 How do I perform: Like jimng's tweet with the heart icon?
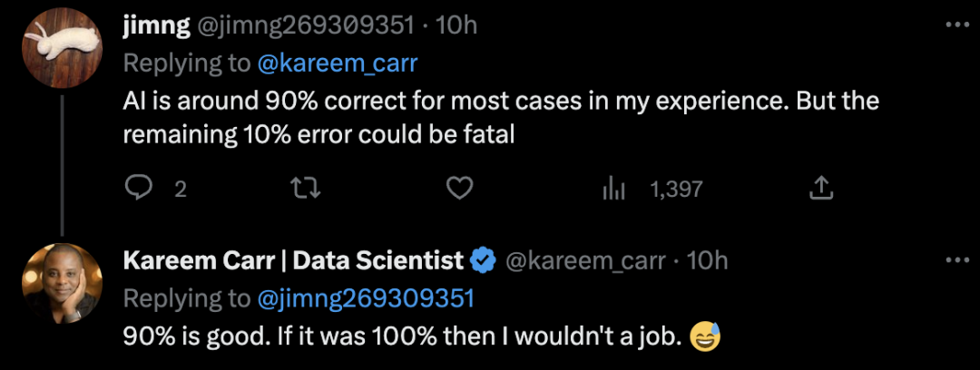point(461,188)
